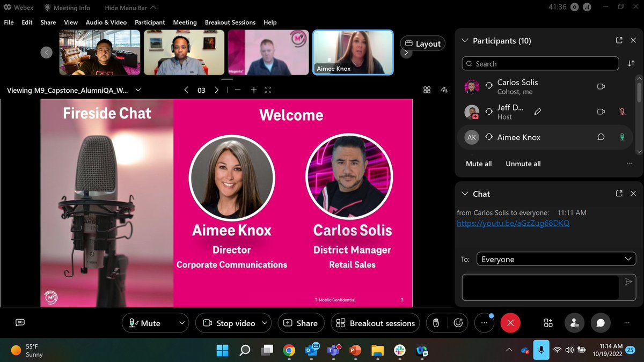Screen dimensions: 644x362
Task: Open the reactions smiley icon
Action: click(x=458, y=323)
